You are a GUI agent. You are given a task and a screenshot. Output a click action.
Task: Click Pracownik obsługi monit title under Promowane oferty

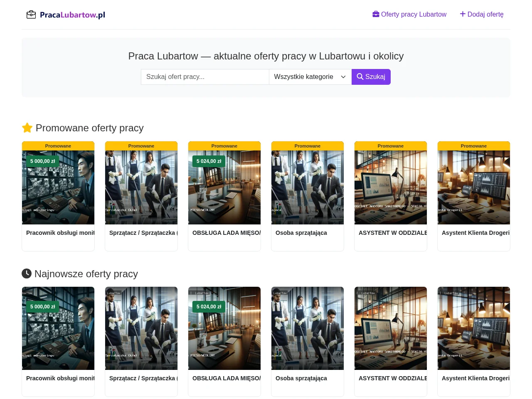60,233
